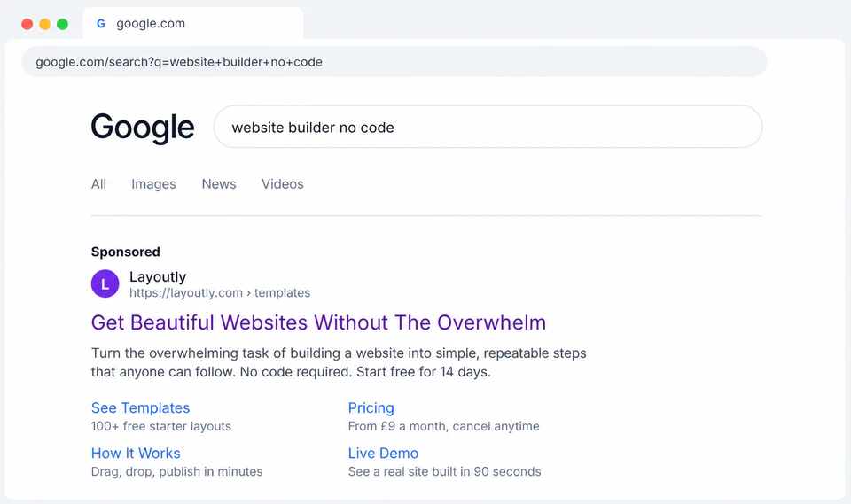Screen dimensions: 851x504
Task: Click 'From £9 a month, cancel anytime' text
Action: (x=444, y=426)
